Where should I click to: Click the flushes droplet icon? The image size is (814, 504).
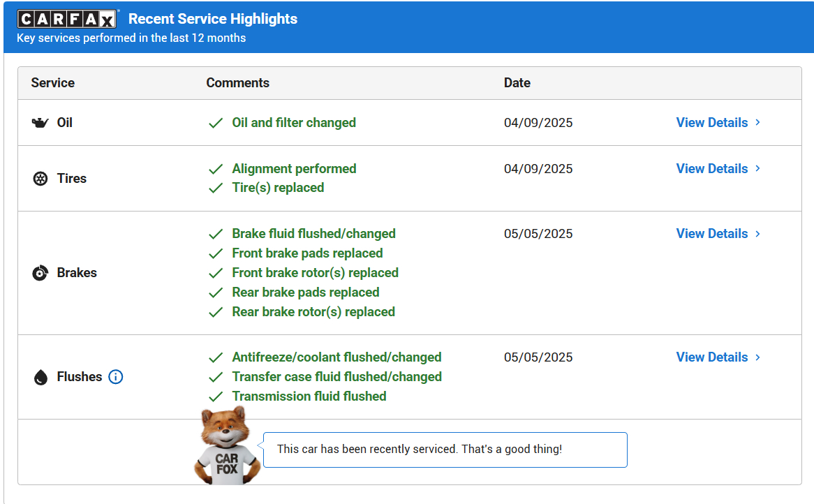tap(40, 378)
